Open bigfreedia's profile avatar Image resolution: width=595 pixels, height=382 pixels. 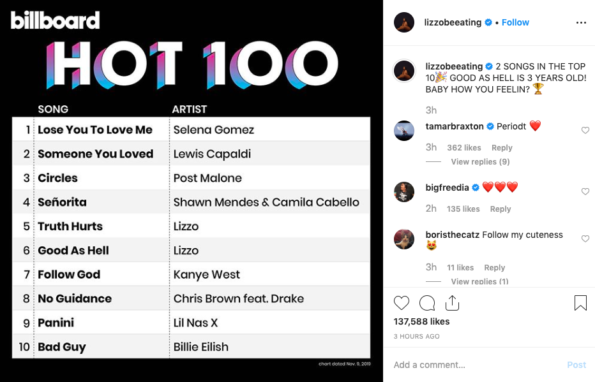coord(404,192)
